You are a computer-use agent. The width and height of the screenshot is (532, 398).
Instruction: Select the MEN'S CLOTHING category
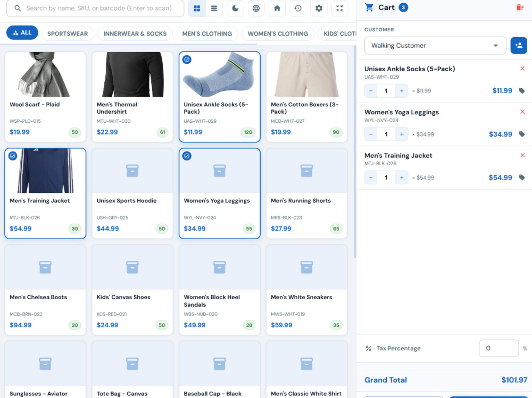[207, 33]
